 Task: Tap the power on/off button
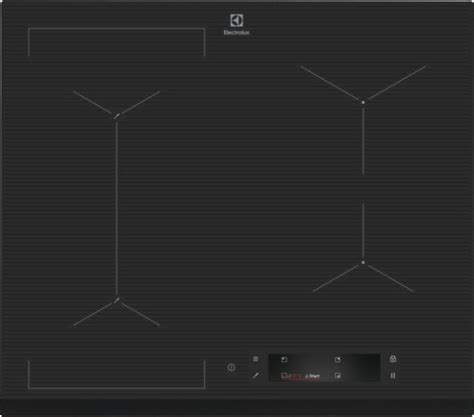pos(231,367)
